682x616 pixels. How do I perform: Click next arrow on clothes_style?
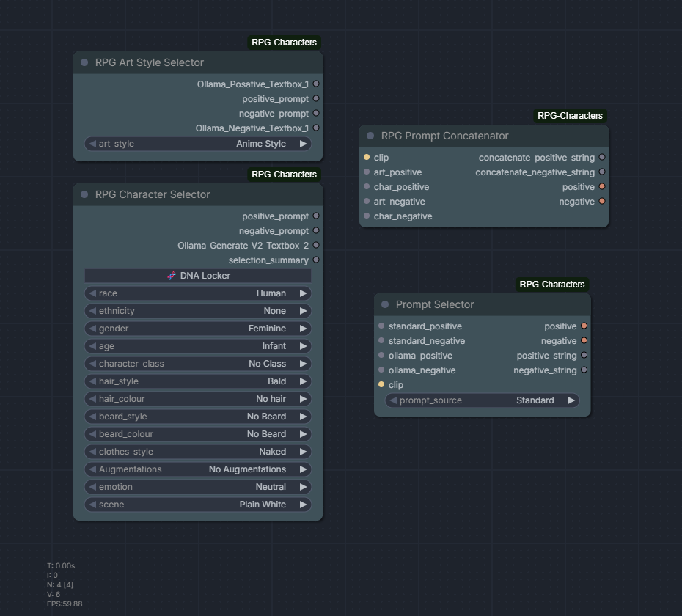[x=304, y=452]
